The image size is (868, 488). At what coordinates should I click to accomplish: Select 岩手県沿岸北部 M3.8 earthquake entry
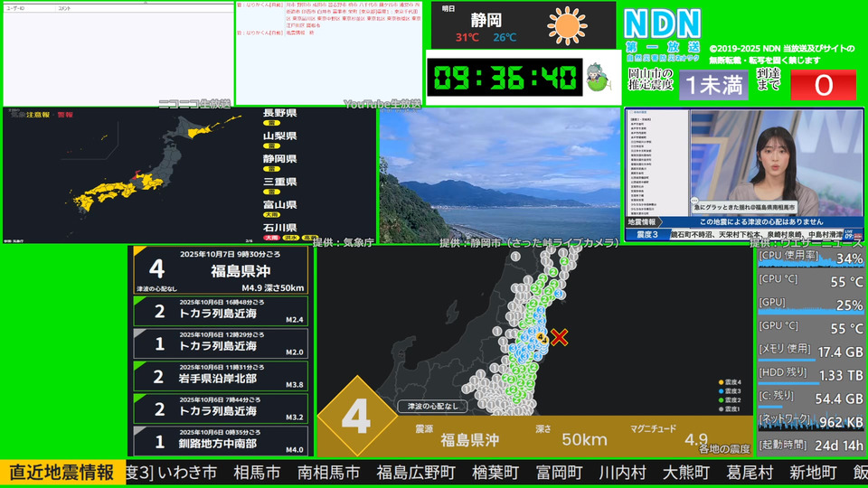coord(221,376)
